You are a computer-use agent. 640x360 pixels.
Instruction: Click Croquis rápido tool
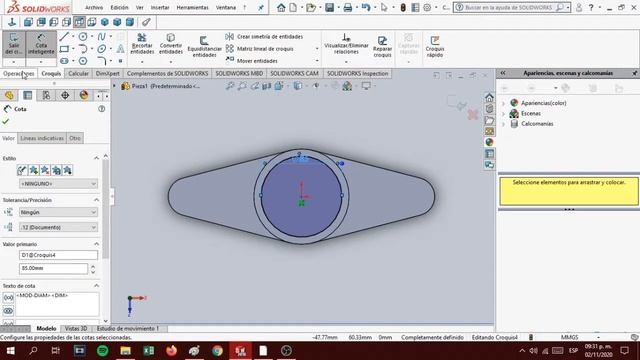[x=435, y=47]
